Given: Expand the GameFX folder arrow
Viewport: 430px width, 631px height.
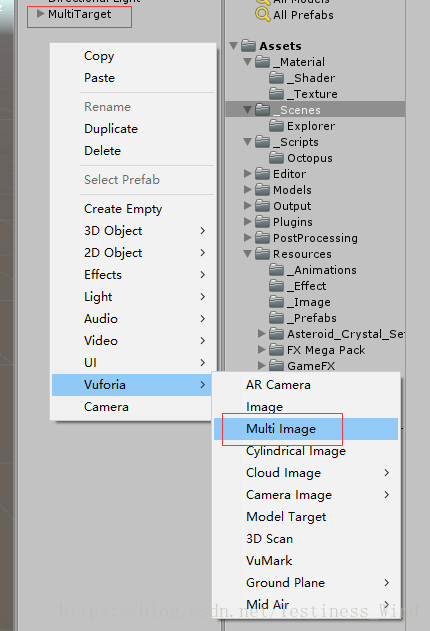Looking at the screenshot, I should [262, 365].
